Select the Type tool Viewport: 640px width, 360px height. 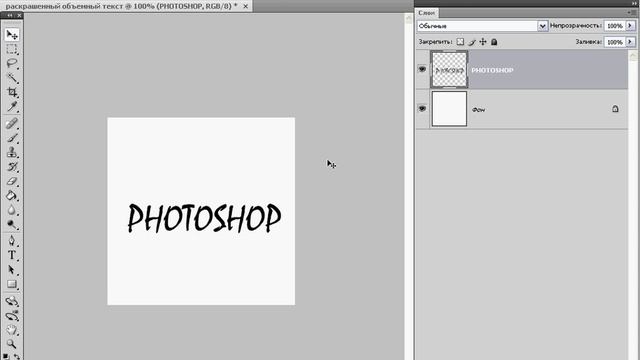point(12,256)
